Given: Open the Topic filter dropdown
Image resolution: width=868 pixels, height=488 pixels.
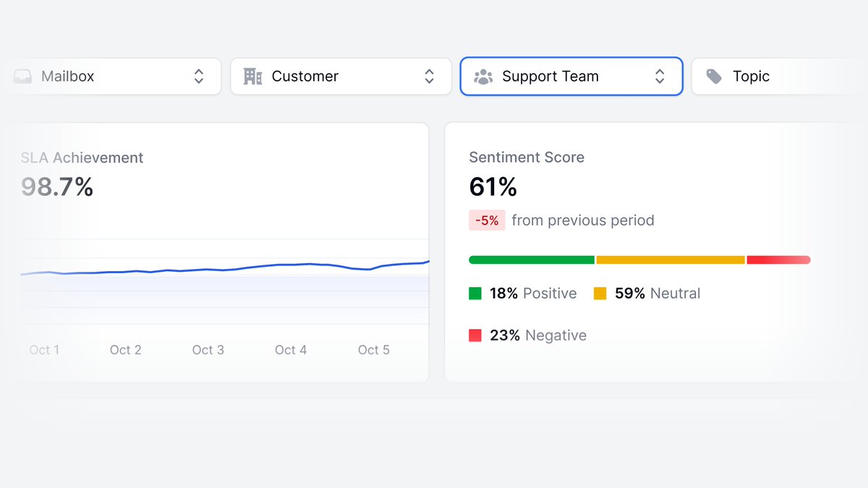Looking at the screenshot, I should point(780,77).
